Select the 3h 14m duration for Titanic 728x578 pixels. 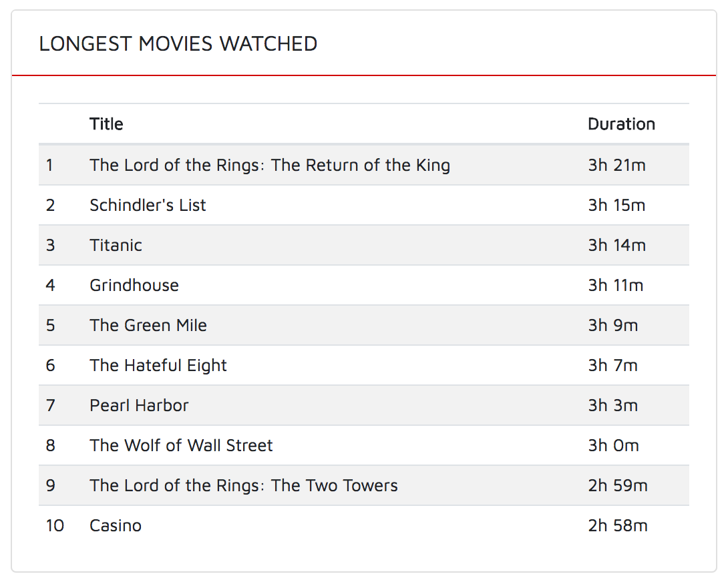click(616, 245)
